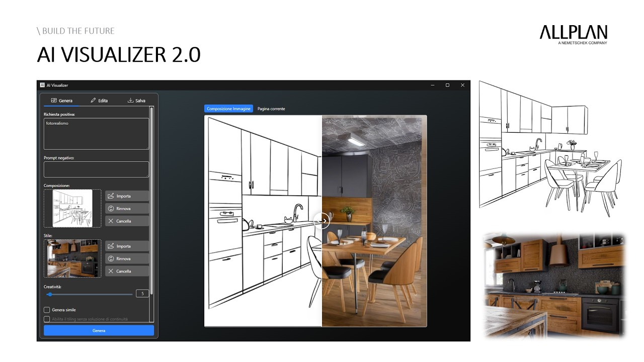The height and width of the screenshot is (362, 644).
Task: Click the AI Visualizer app icon in title bar
Action: (42, 85)
